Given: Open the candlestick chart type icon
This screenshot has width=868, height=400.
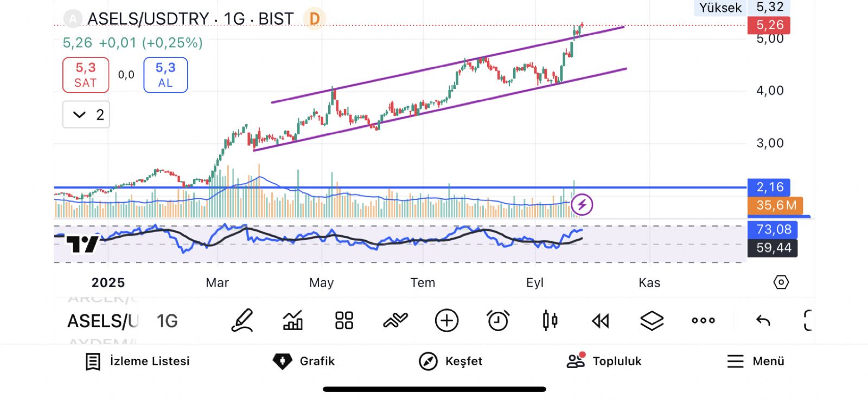Looking at the screenshot, I should 550,320.
